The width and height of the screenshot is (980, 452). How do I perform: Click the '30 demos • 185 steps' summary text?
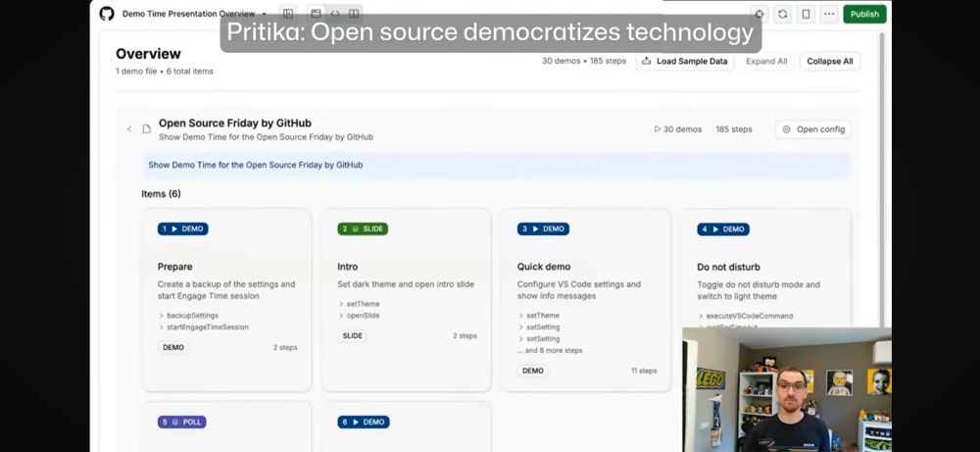[x=584, y=61]
